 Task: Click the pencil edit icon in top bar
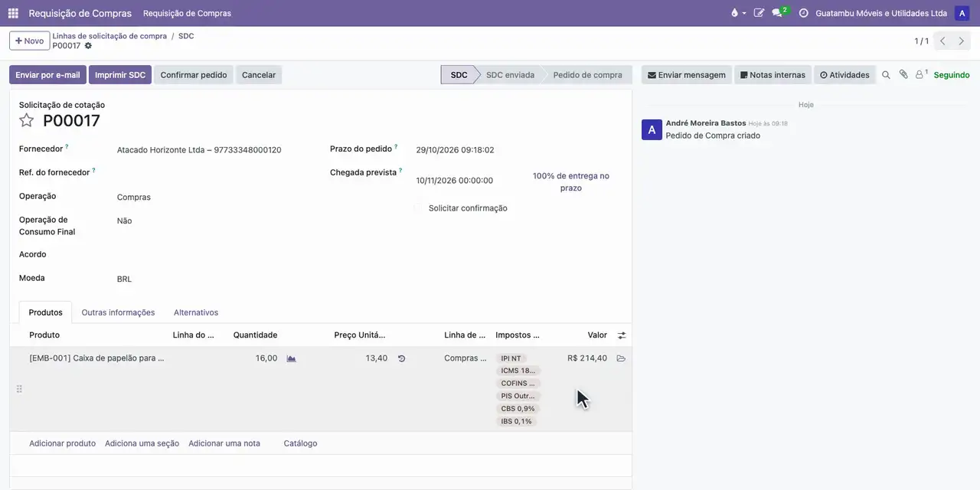pyautogui.click(x=759, y=13)
